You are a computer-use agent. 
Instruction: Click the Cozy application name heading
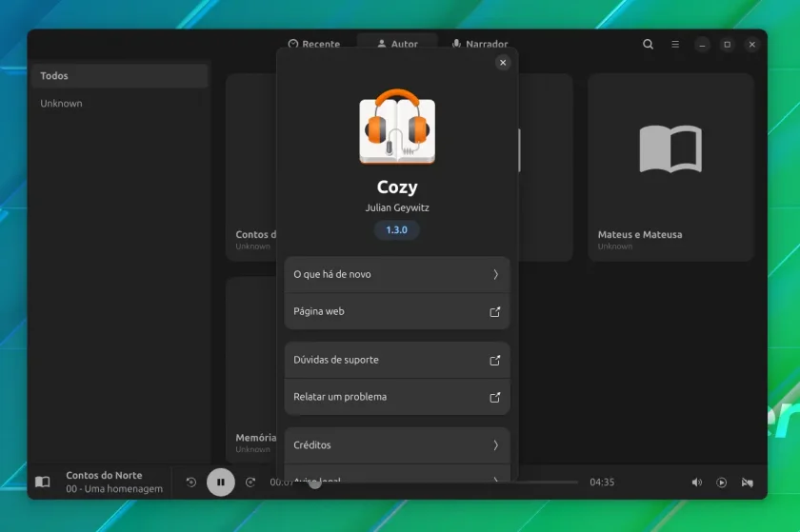[x=397, y=187]
